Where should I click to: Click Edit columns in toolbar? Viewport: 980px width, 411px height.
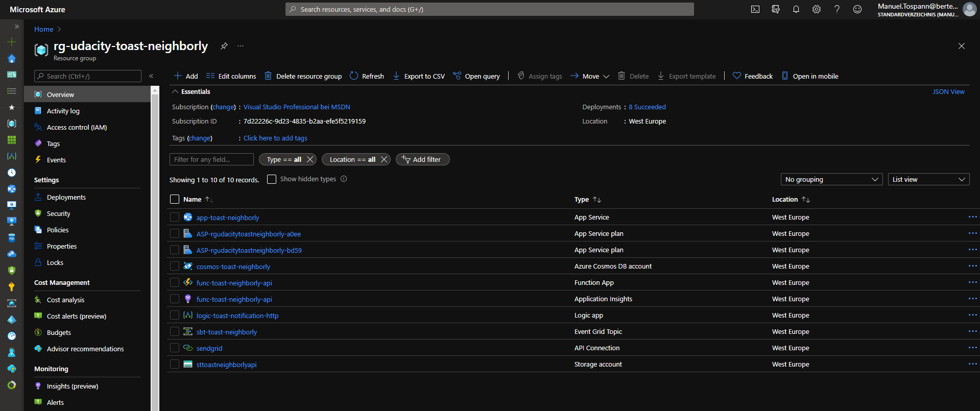tap(231, 76)
